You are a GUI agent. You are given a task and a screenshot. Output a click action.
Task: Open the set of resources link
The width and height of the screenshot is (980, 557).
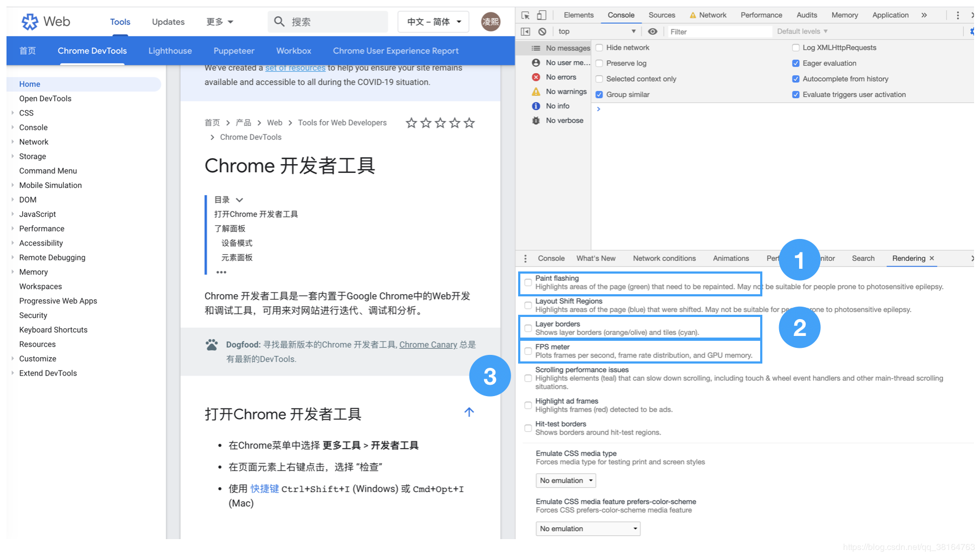pyautogui.click(x=295, y=68)
